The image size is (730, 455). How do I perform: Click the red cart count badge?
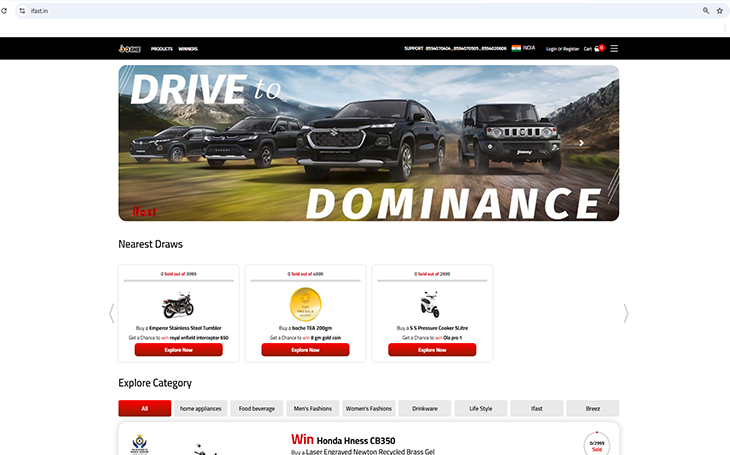[602, 47]
